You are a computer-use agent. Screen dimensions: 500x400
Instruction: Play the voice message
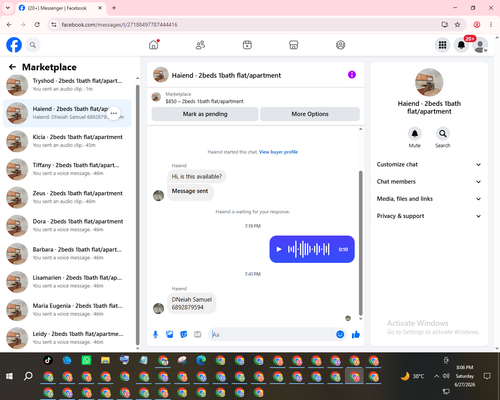(x=279, y=249)
